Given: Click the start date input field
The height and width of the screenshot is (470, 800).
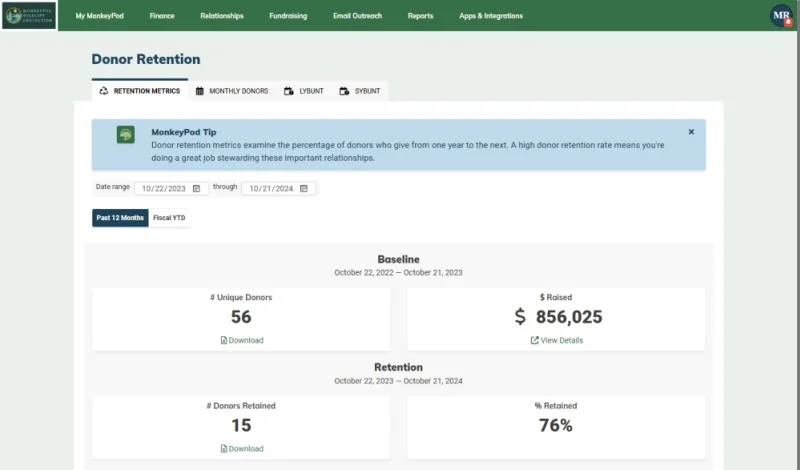Looking at the screenshot, I should 171,188.
